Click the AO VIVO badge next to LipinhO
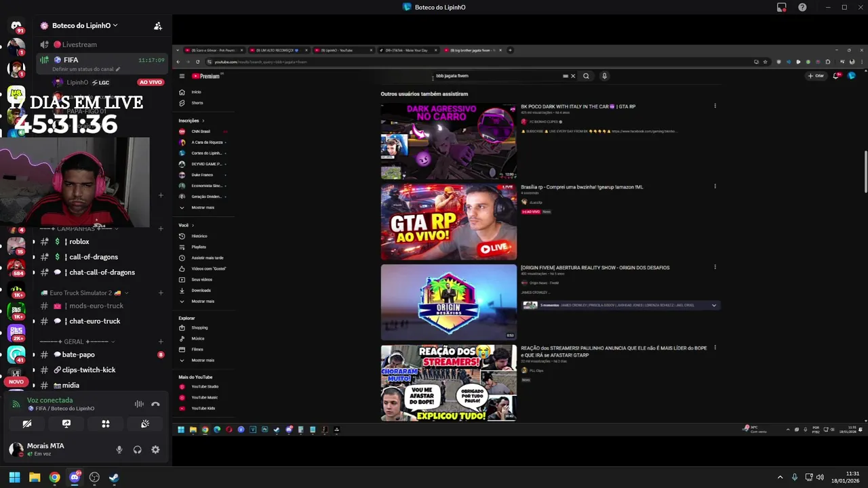Viewport: 868px width, 488px height. (x=151, y=83)
